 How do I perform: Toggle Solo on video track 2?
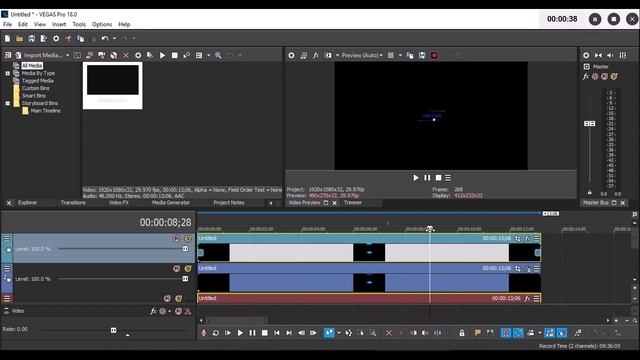coord(188,269)
